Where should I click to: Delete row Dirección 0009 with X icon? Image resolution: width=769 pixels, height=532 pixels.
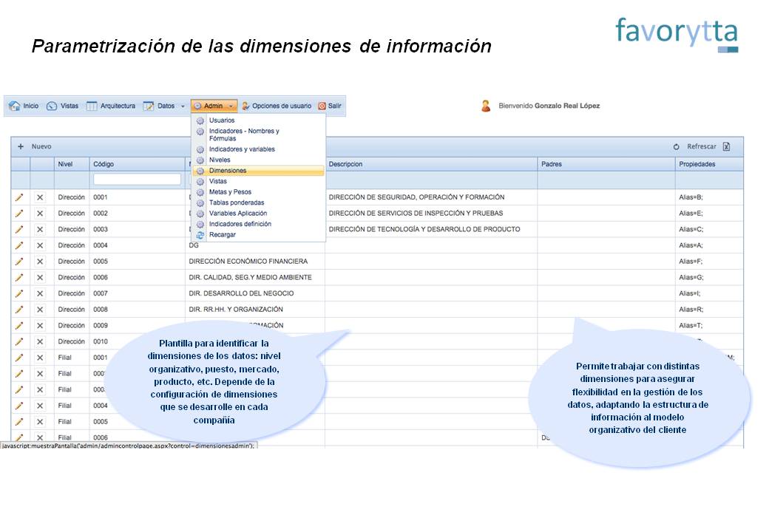(x=40, y=326)
